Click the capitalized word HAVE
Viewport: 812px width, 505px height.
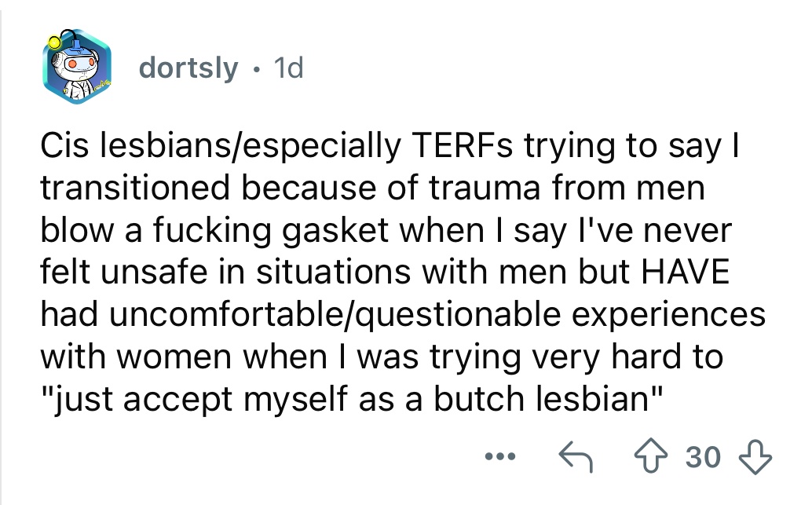tap(685, 272)
